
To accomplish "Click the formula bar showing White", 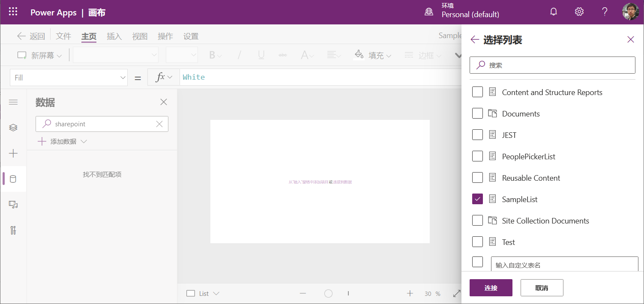I will tap(321, 77).
